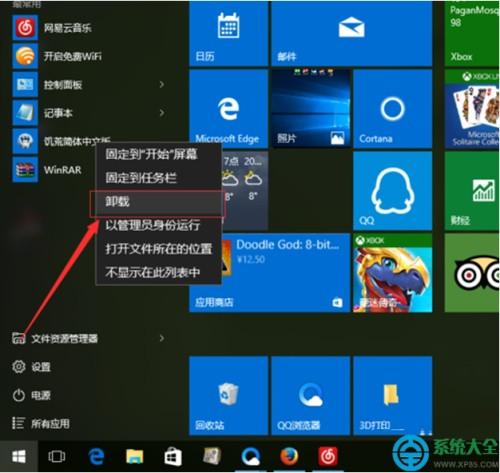Open the weather tile behind the menu

(x=245, y=191)
